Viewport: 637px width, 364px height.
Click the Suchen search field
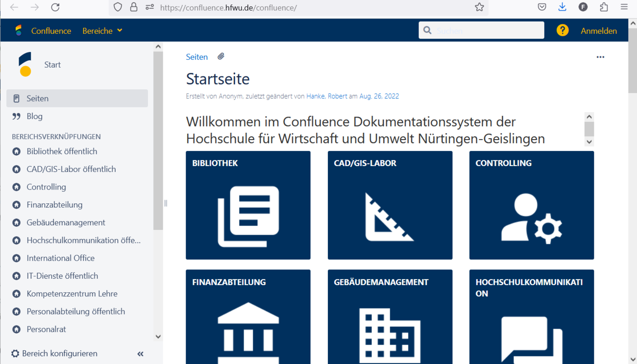click(x=481, y=30)
